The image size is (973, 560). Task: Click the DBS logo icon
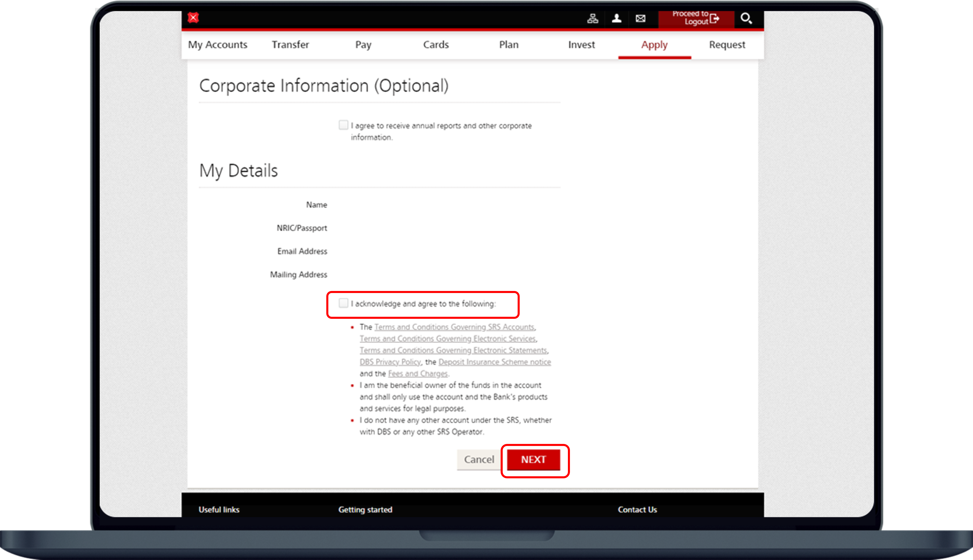tap(193, 18)
